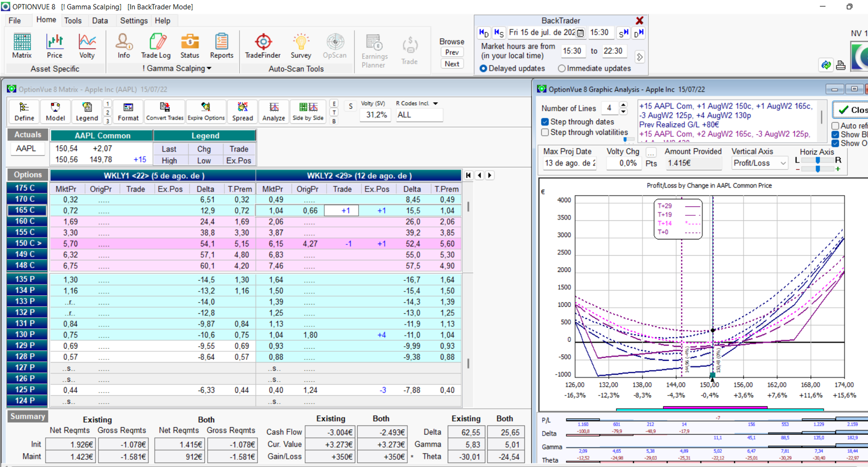This screenshot has width=868, height=467.
Task: Click the Volty Chg Pts ellipsis button
Action: point(651,152)
